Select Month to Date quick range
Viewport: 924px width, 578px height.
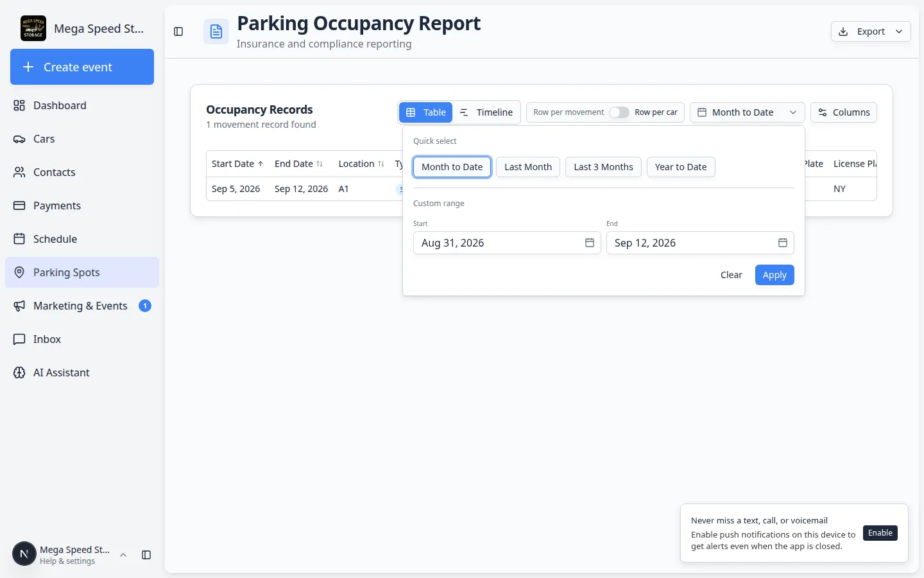point(452,167)
